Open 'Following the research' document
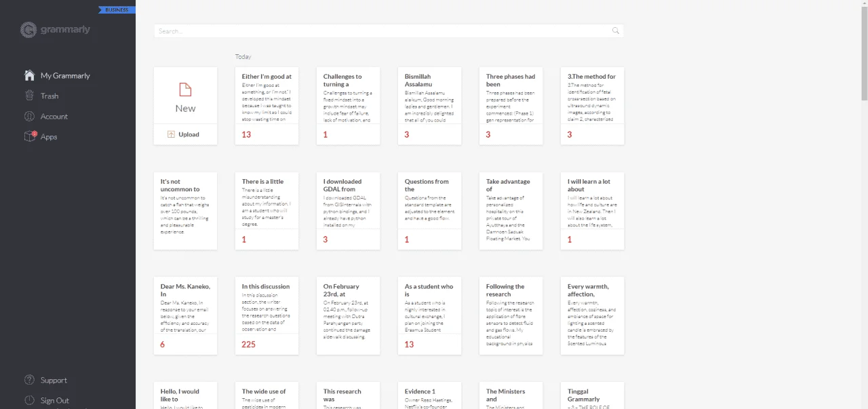The width and height of the screenshot is (868, 409). (511, 315)
